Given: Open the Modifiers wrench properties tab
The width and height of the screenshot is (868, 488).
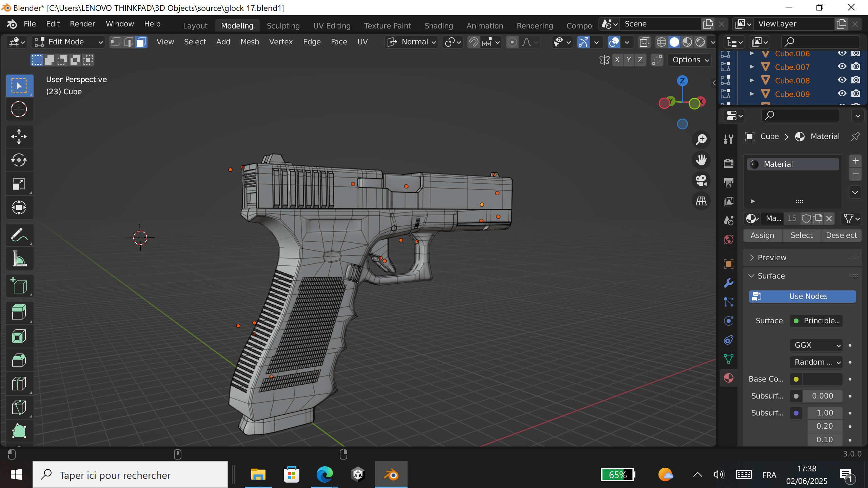Looking at the screenshot, I should click(728, 283).
